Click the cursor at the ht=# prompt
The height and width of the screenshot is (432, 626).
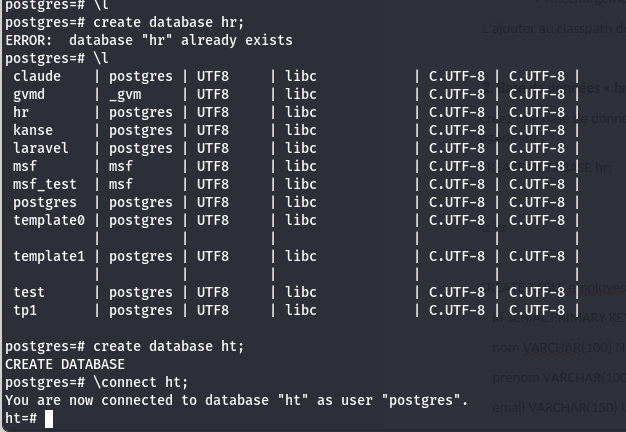click(48, 418)
